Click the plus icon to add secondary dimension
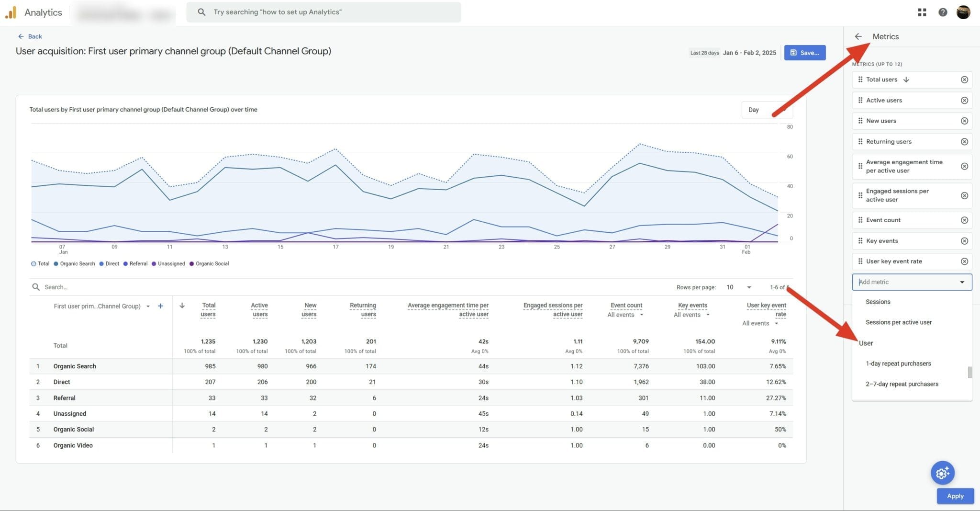 [x=161, y=306]
